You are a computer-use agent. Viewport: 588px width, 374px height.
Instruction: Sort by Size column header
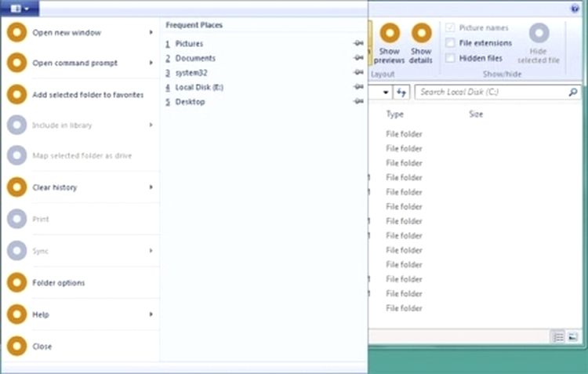[x=476, y=114]
